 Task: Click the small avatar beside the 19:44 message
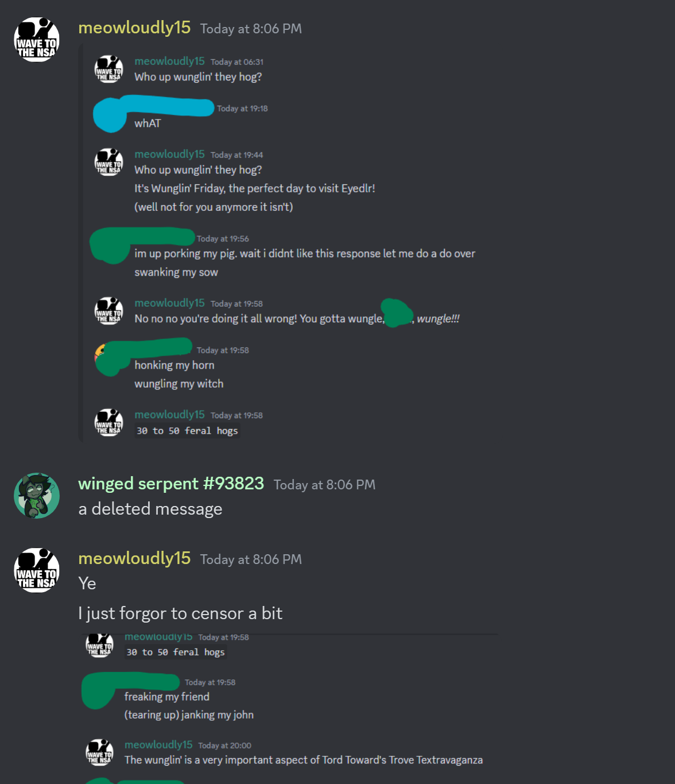point(108,162)
